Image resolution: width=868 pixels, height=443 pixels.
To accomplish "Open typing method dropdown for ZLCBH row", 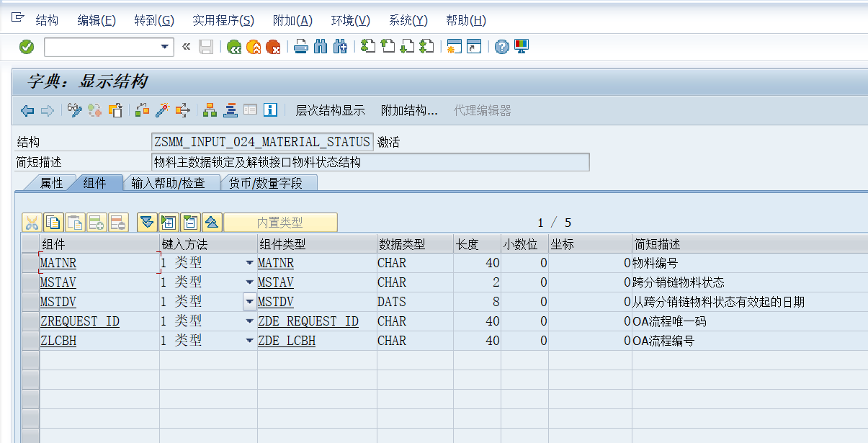I will point(250,341).
